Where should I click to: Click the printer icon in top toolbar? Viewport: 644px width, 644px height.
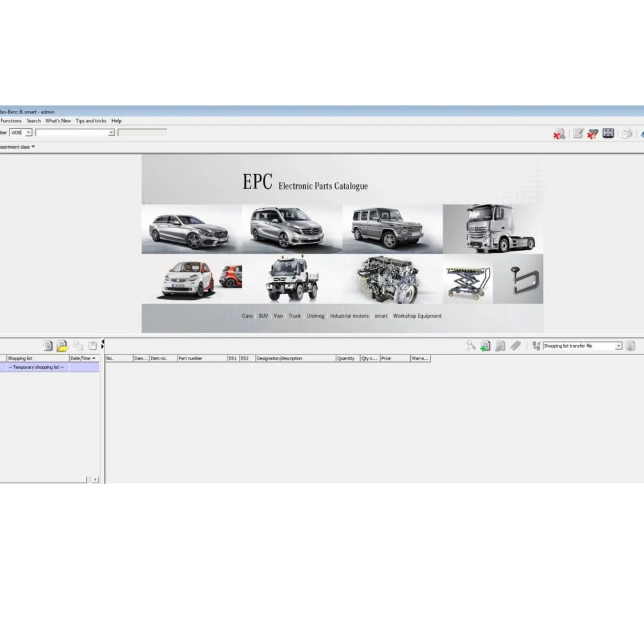(x=627, y=133)
